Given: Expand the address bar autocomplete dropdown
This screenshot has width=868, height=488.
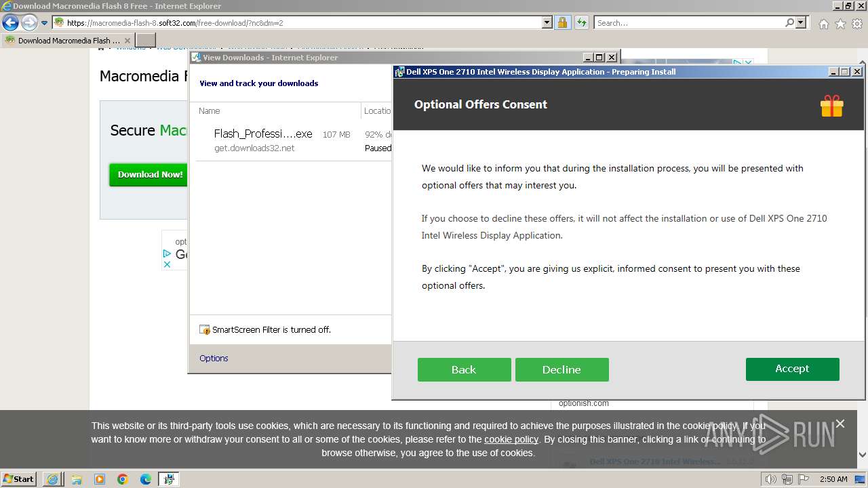Looking at the screenshot, I should [547, 22].
